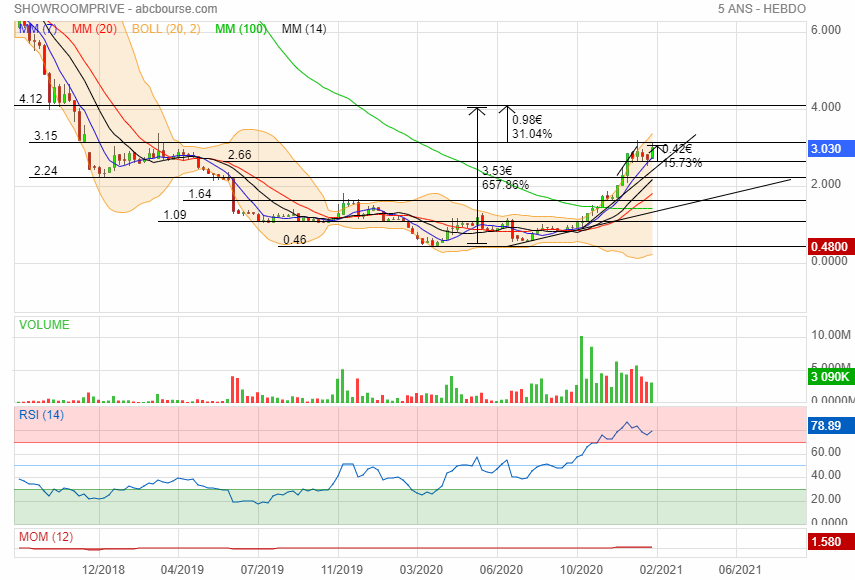Select the MM (20) legend label
Image resolution: width=855 pixels, height=580 pixels.
(x=94, y=29)
